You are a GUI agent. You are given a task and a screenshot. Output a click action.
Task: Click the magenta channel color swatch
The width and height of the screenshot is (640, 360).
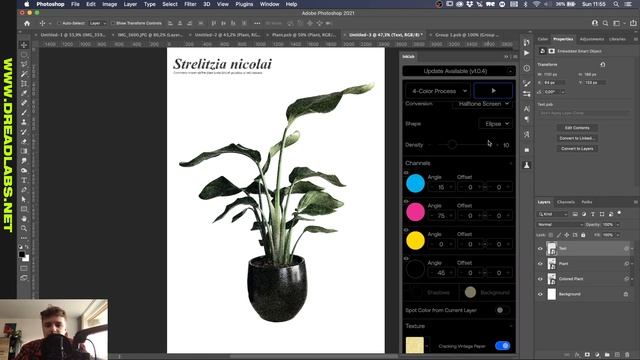pos(415,212)
